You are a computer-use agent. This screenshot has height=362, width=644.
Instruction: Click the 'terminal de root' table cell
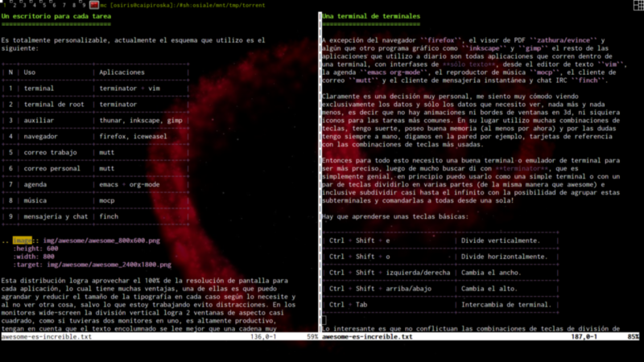click(x=54, y=105)
